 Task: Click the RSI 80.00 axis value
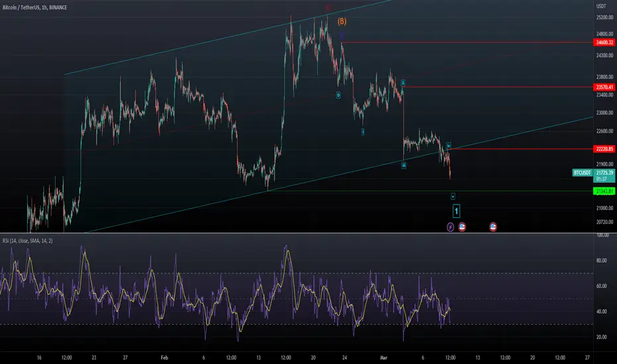[601, 260]
